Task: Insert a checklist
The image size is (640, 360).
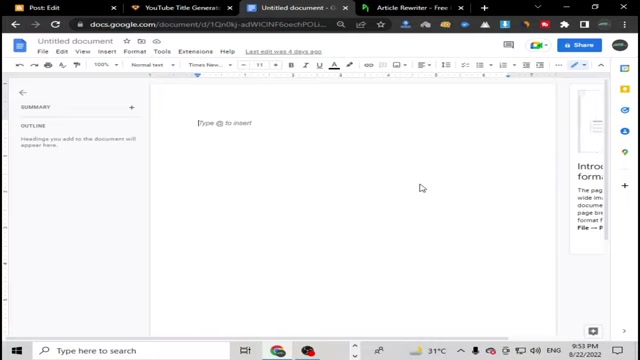Action: coord(465,65)
